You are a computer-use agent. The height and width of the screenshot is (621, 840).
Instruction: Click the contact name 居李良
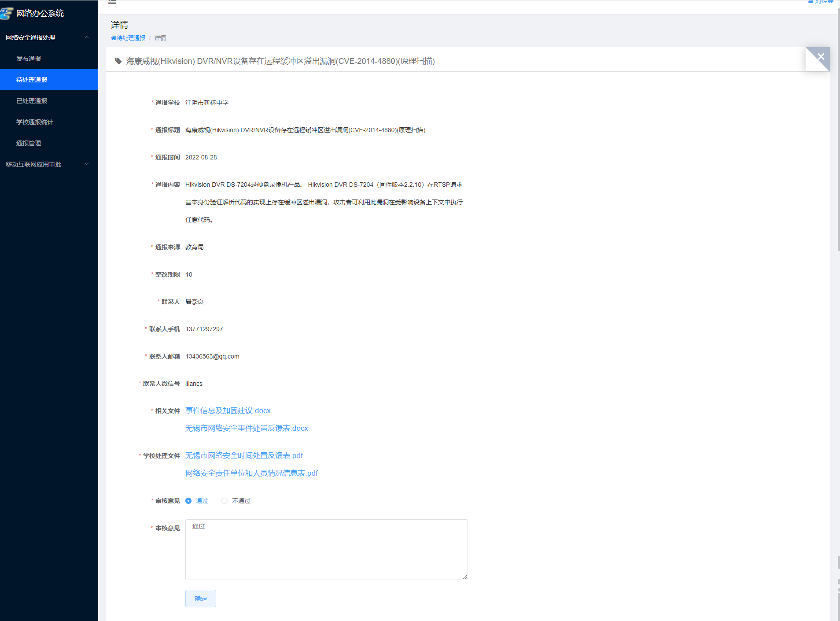pyautogui.click(x=195, y=302)
